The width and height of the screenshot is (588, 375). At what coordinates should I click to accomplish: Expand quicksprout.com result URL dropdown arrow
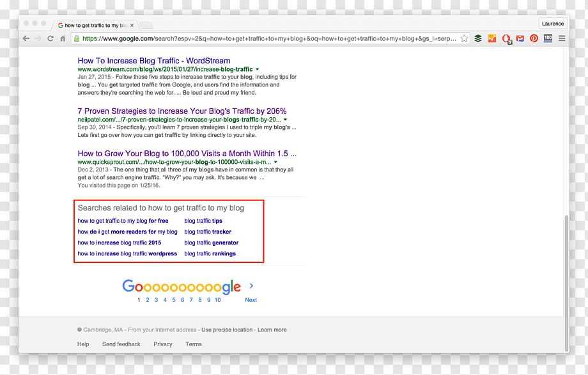[275, 162]
